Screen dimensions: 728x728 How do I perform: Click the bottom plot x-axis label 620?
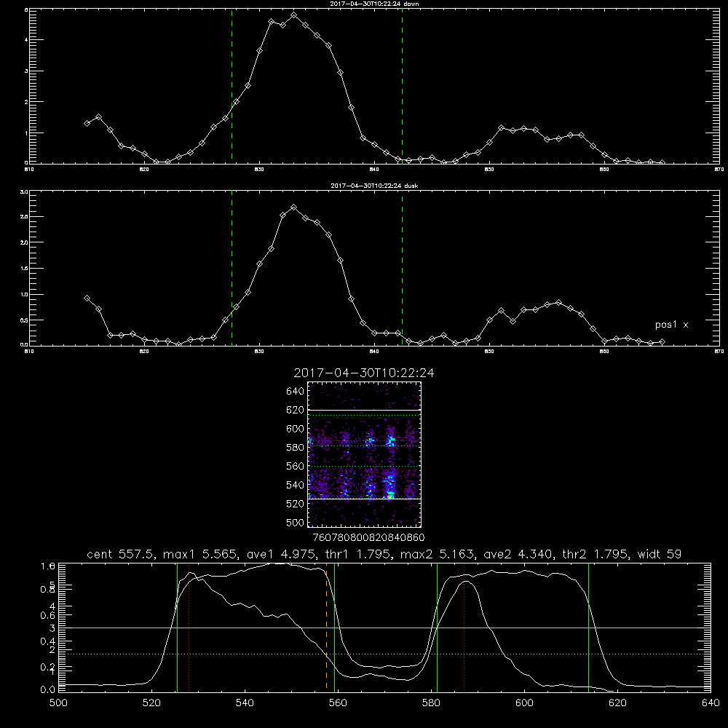(x=617, y=703)
